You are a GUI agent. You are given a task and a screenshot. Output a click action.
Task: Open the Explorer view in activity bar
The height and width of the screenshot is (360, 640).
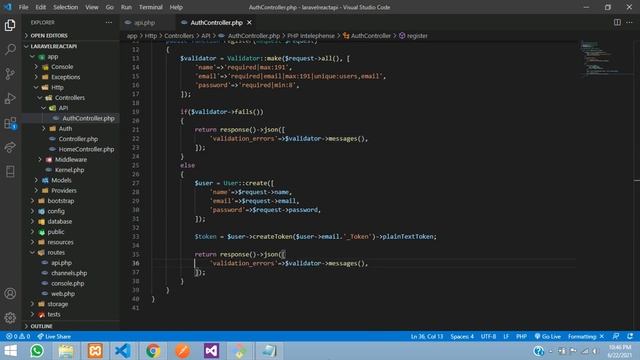pos(10,25)
